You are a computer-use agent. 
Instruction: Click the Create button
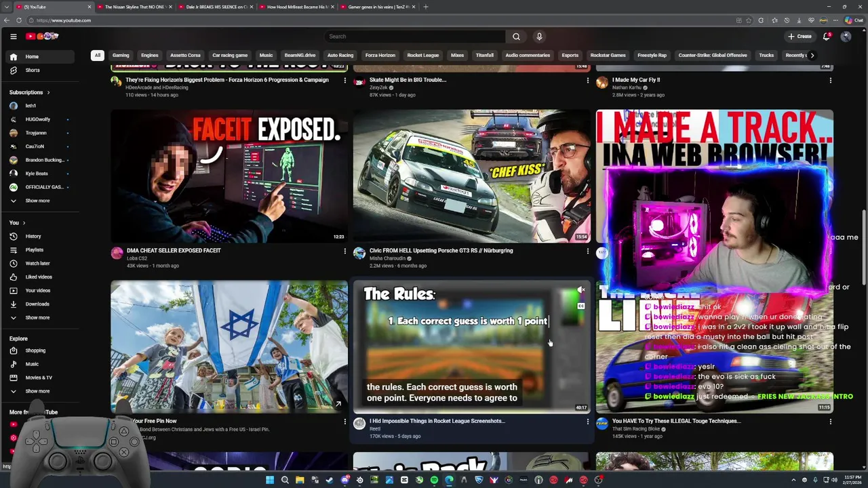point(800,37)
